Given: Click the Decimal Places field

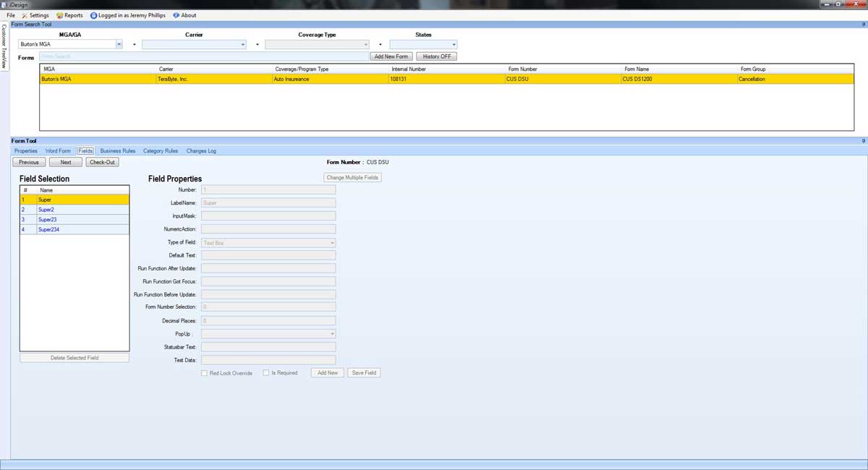Looking at the screenshot, I should [x=268, y=320].
